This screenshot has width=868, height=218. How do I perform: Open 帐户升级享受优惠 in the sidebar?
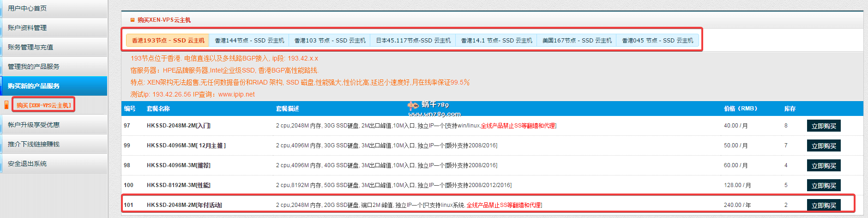pos(34,125)
